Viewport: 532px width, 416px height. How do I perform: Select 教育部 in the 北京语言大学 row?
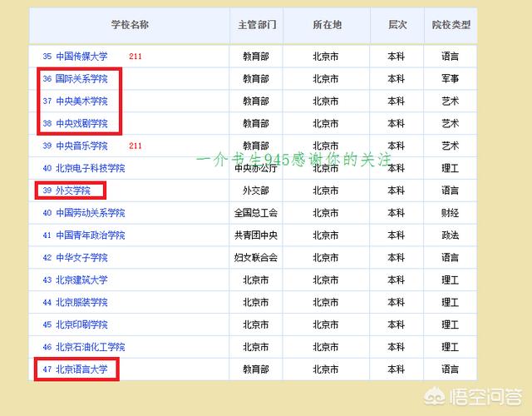256,369
